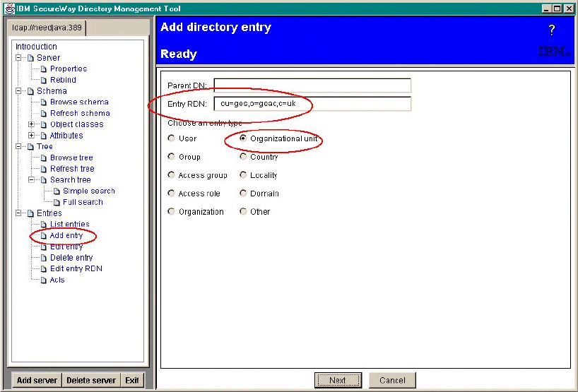
Task: Click the page icon beside Object classes
Action: tap(44, 124)
